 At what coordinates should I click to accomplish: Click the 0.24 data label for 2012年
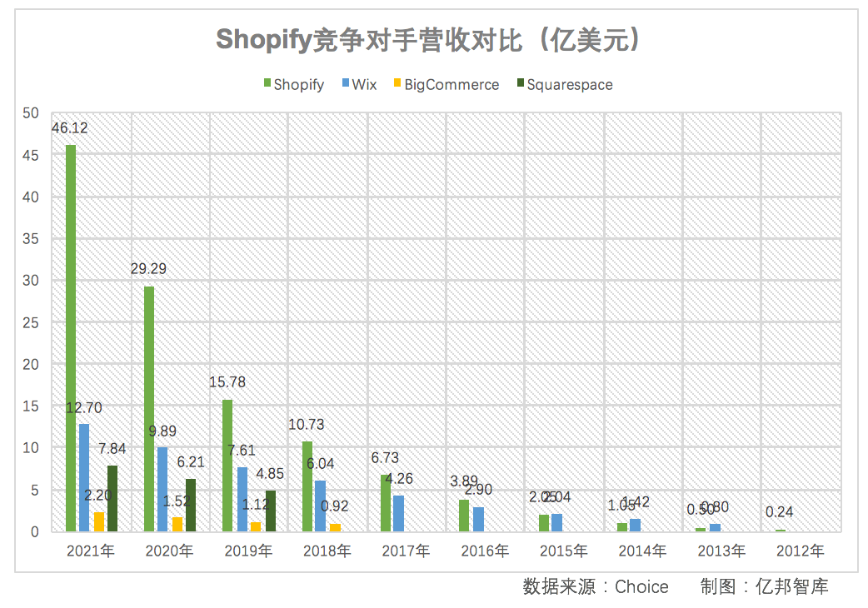[x=780, y=512]
